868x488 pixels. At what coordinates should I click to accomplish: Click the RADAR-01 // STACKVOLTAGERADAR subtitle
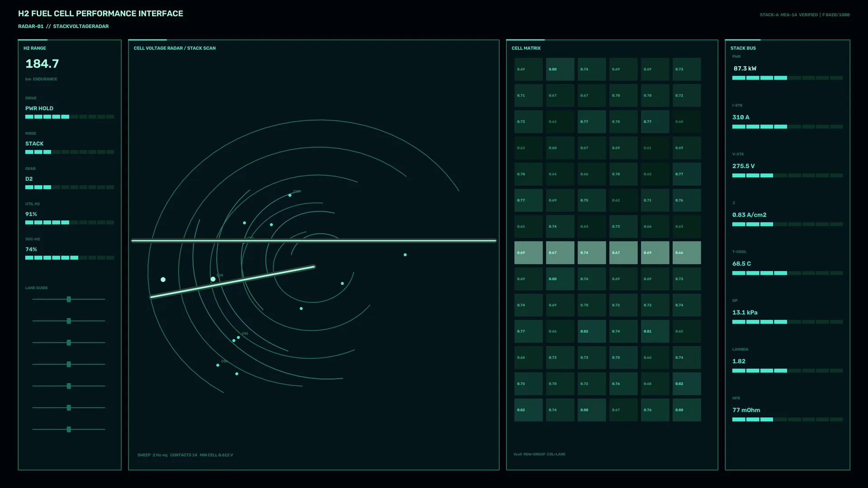pos(63,26)
